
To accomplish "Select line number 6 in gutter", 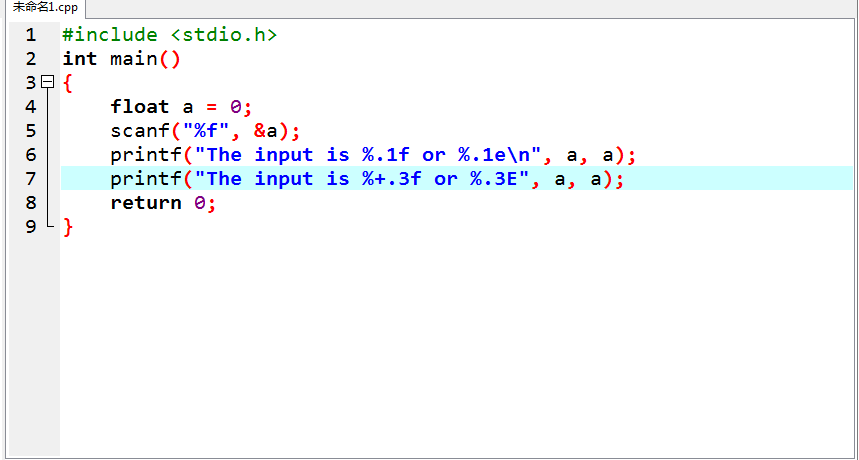I will coord(31,154).
